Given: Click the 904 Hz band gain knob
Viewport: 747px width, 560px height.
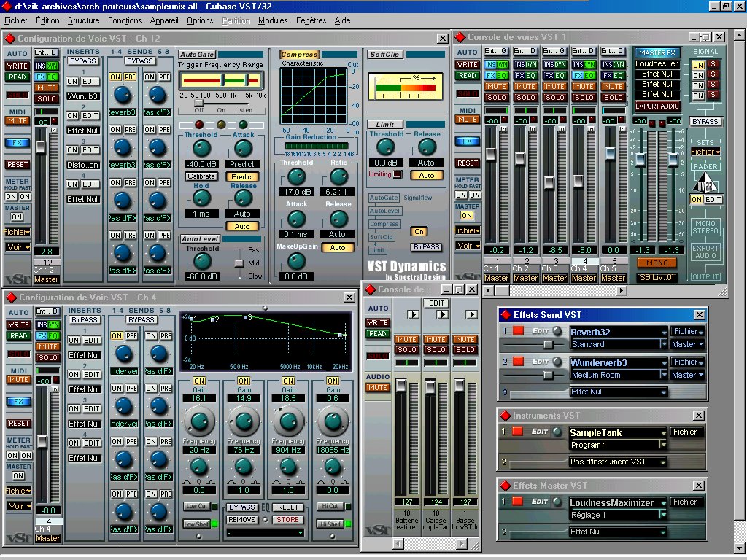Looking at the screenshot, I should tap(287, 421).
